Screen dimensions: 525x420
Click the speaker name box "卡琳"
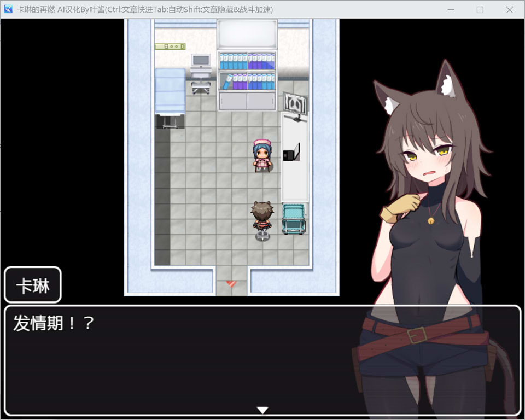click(x=33, y=285)
